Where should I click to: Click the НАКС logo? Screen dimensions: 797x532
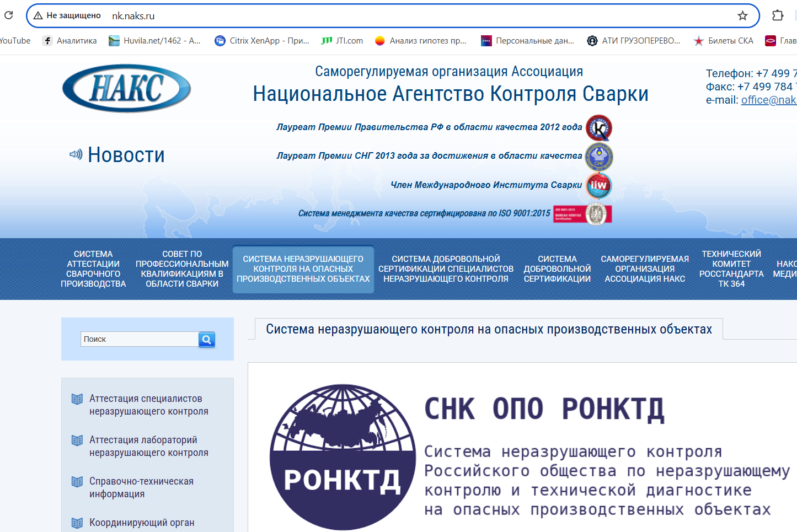pyautogui.click(x=127, y=88)
